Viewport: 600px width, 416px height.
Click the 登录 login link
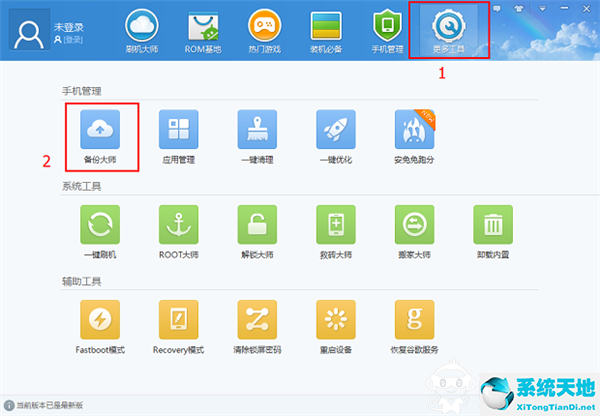[x=72, y=40]
